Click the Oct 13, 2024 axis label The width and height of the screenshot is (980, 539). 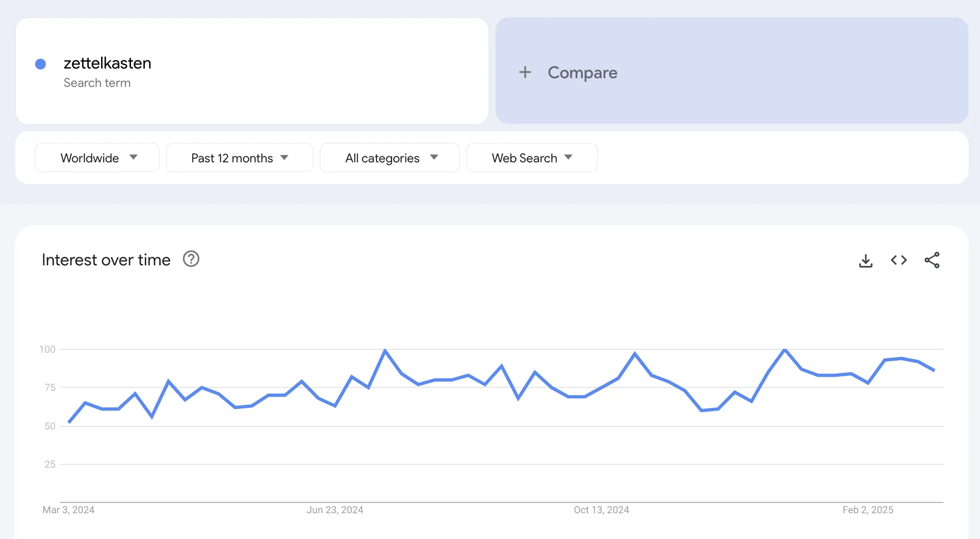(x=601, y=510)
